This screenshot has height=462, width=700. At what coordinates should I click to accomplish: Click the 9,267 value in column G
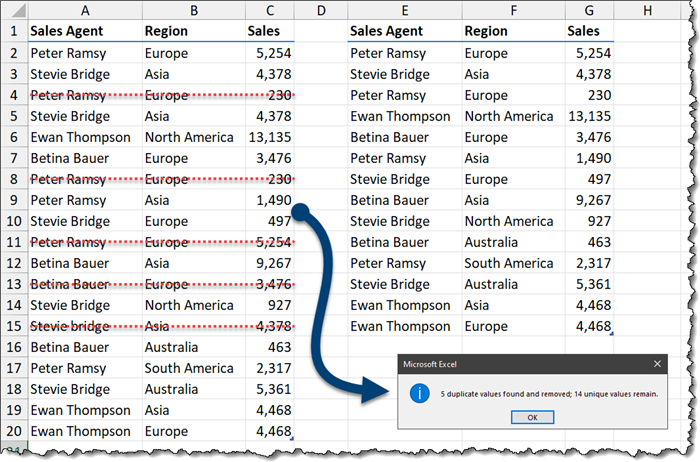[x=591, y=200]
